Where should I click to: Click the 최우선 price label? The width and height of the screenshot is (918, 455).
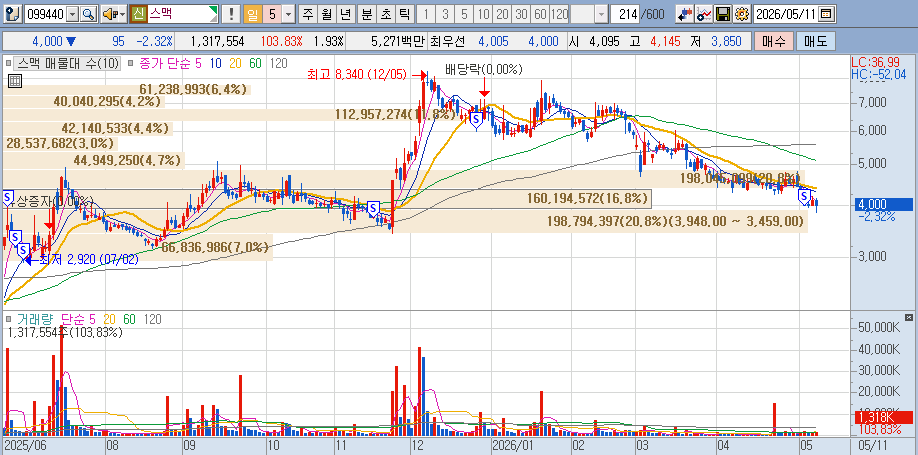(x=449, y=42)
